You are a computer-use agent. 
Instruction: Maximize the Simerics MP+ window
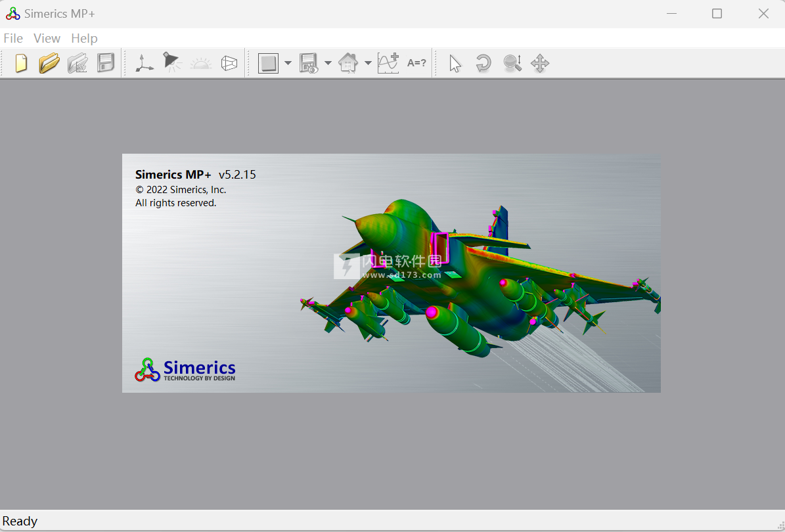(717, 14)
